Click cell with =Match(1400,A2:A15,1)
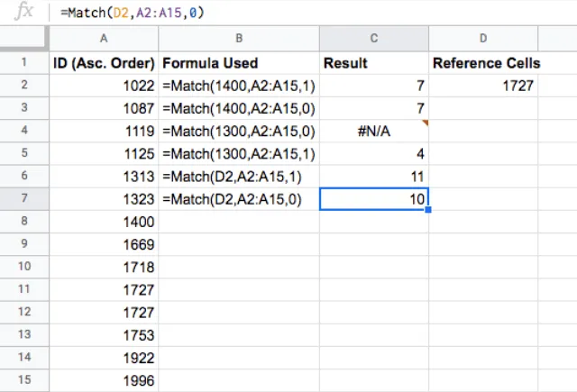This screenshot has height=392, width=577. 239,86
